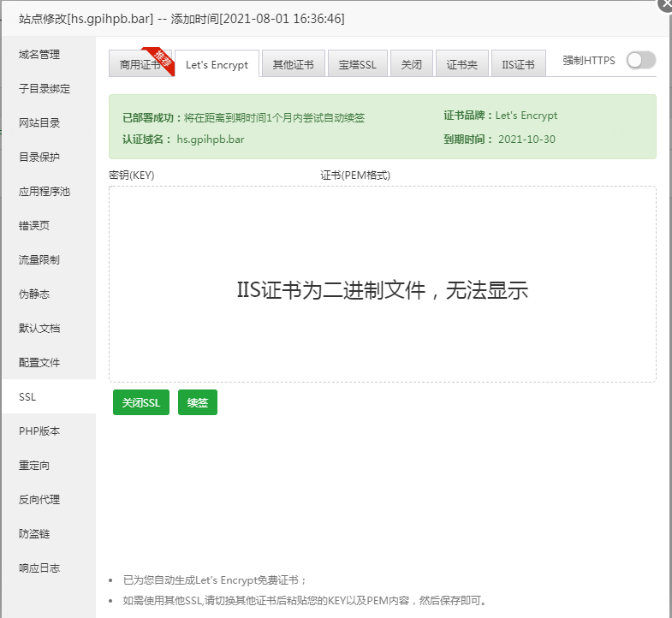Select 反向代理 in the sidebar
This screenshot has height=618, width=672.
(x=49, y=499)
